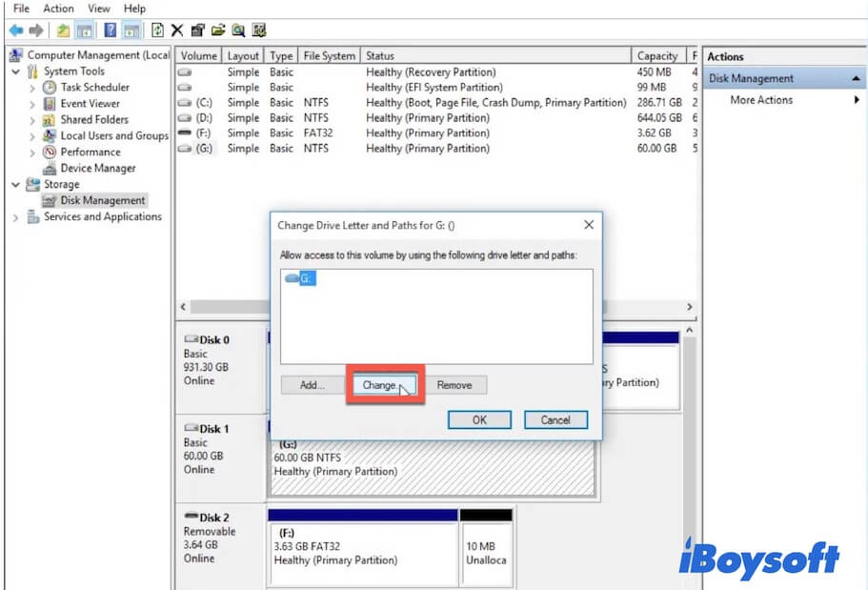
Task: Expand the More Actions submenu arrow
Action: [857, 100]
